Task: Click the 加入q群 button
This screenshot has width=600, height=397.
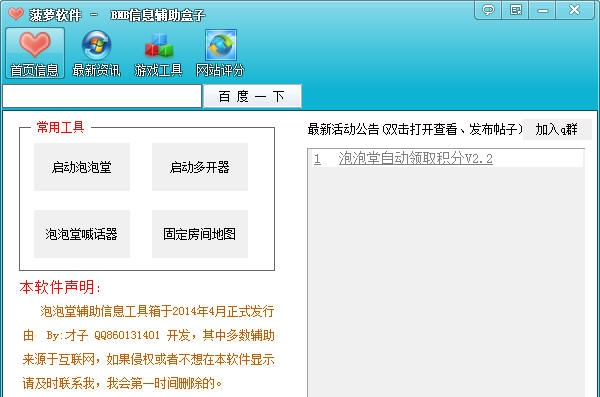Action: (557, 129)
